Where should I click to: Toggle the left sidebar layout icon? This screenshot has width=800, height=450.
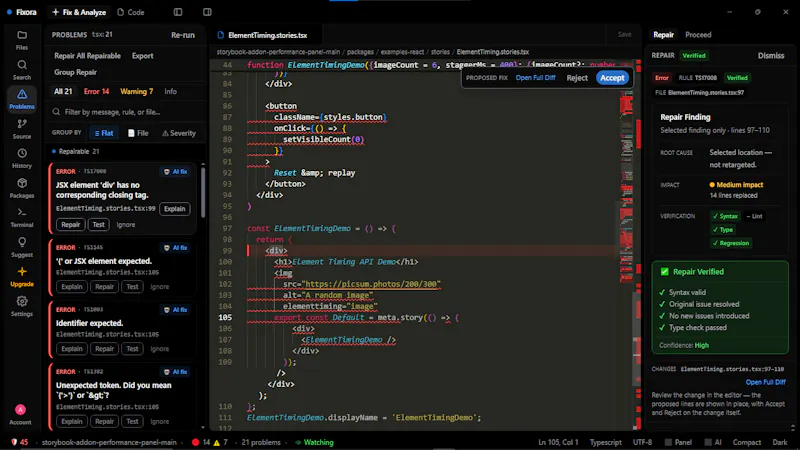point(178,12)
